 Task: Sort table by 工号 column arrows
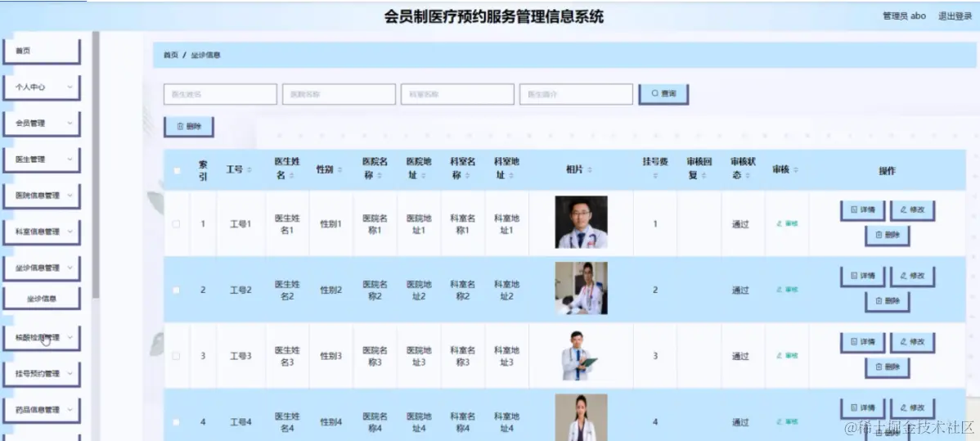click(250, 170)
